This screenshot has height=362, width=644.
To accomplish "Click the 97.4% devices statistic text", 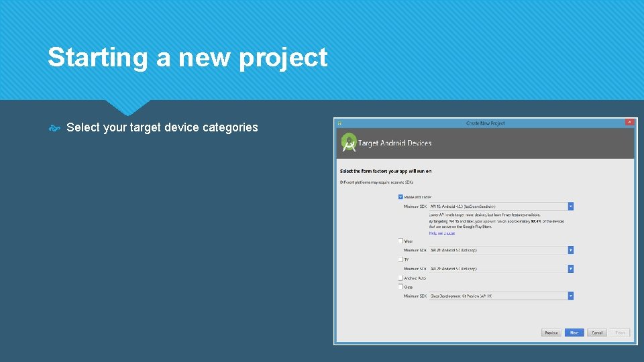I will click(x=535, y=221).
